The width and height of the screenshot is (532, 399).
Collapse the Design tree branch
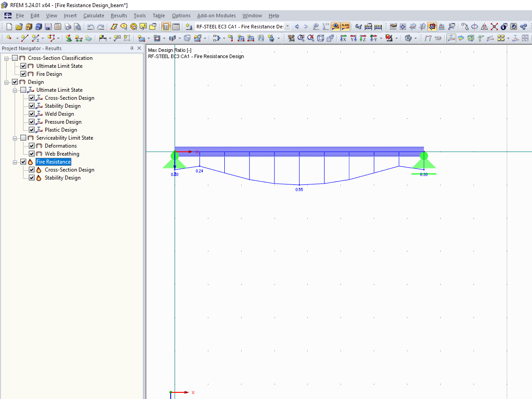click(7, 82)
